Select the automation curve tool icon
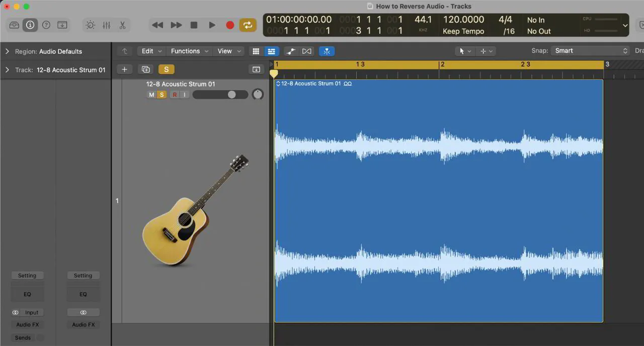The width and height of the screenshot is (644, 346). [x=290, y=51]
